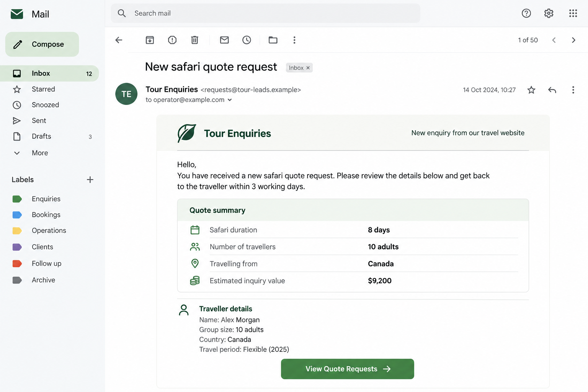The height and width of the screenshot is (392, 588).
Task: Click the Search mail field
Action: point(266,13)
